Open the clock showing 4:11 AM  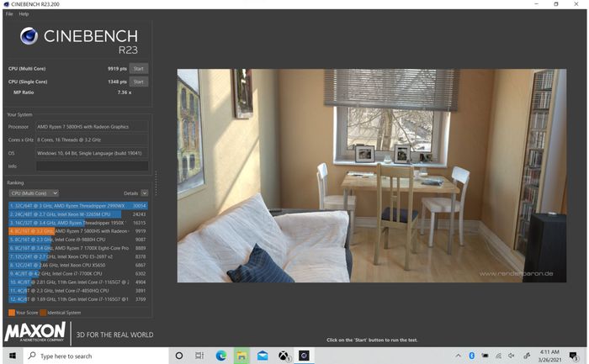[549, 356]
